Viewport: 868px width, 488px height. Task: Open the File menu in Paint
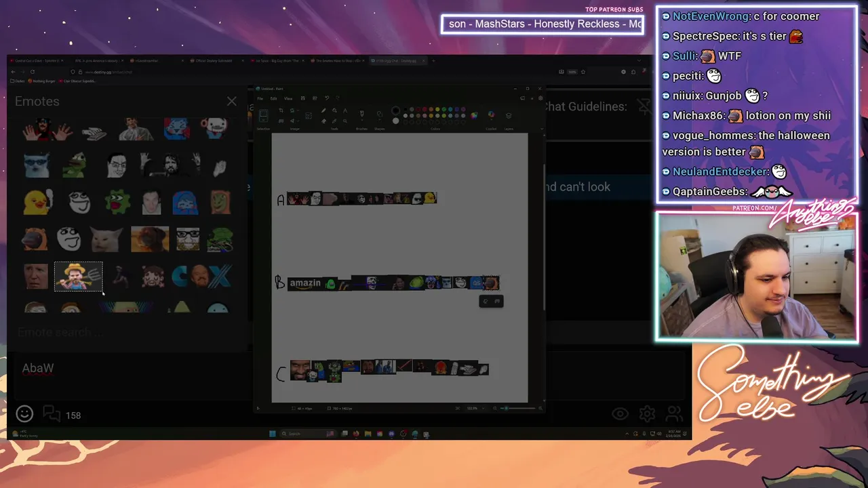click(260, 98)
